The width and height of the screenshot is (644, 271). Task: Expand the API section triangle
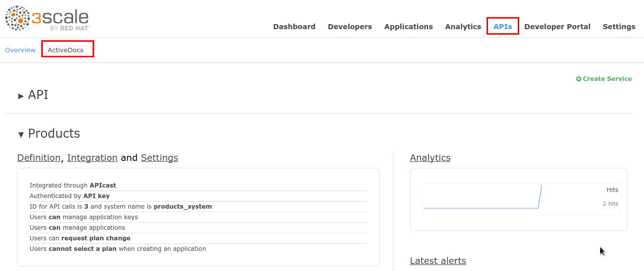coord(21,96)
